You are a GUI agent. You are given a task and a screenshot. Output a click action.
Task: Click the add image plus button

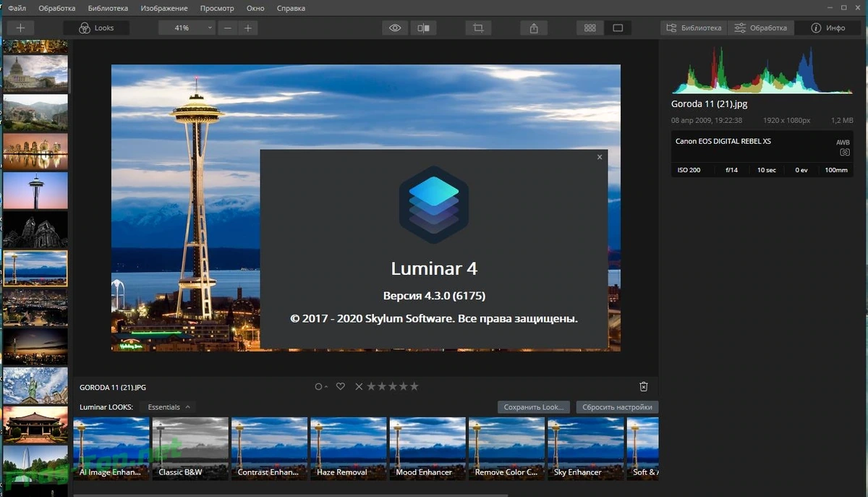point(20,27)
